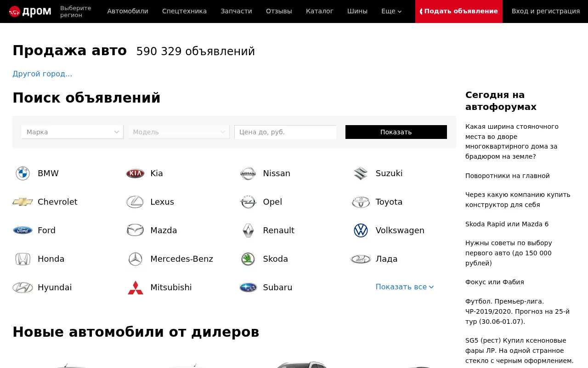
Task: Click the Лада logo icon
Action: 361,259
